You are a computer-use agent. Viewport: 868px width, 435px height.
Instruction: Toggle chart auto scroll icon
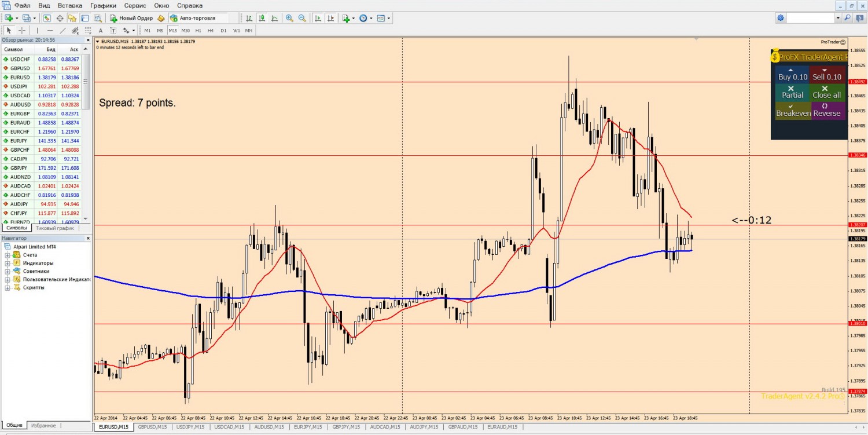(x=318, y=18)
